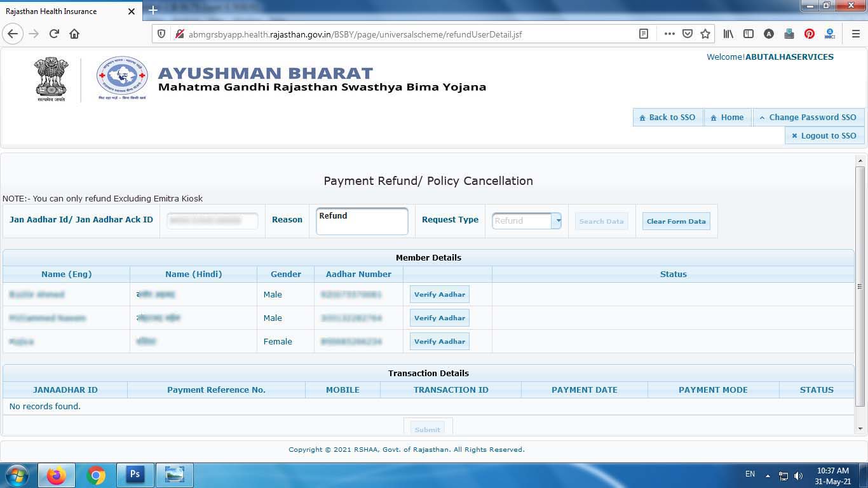Bookmark this page with the star

point(705,34)
